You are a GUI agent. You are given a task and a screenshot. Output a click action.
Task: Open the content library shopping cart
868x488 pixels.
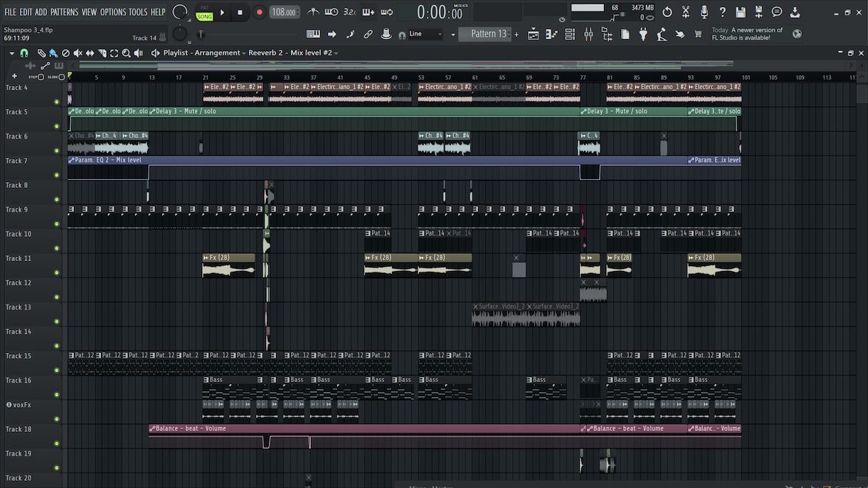697,34
